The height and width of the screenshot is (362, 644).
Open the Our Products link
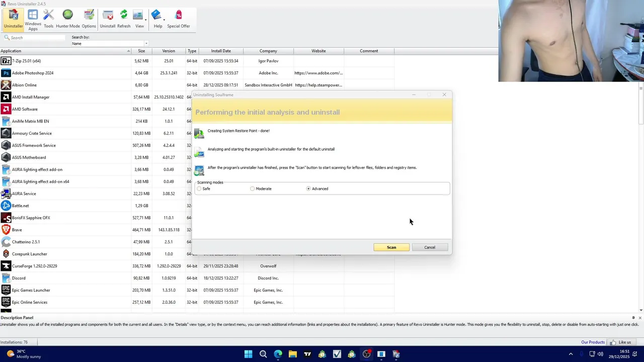coord(593,342)
